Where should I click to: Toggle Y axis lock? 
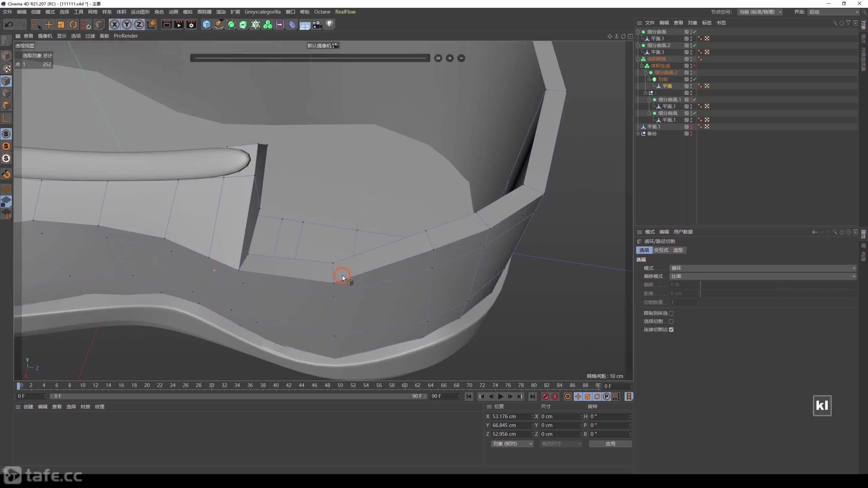coord(127,24)
